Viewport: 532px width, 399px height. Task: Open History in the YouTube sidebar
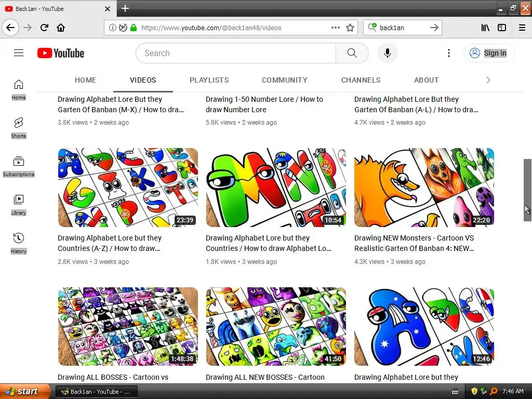(19, 243)
